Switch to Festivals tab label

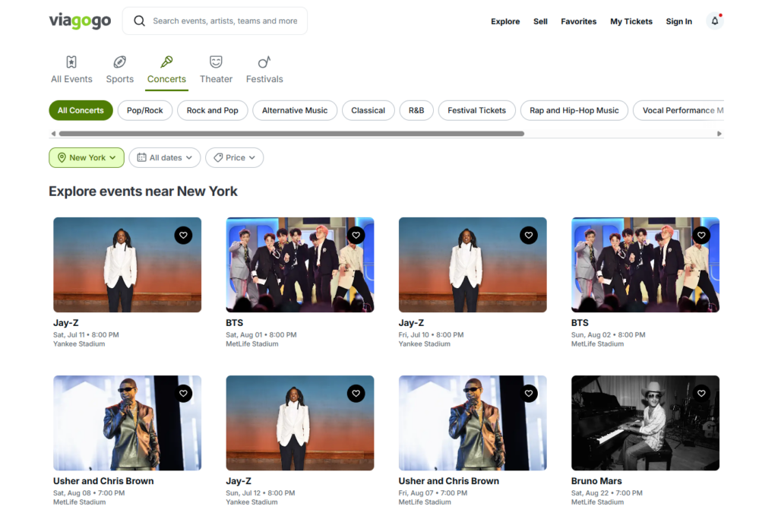264,79
